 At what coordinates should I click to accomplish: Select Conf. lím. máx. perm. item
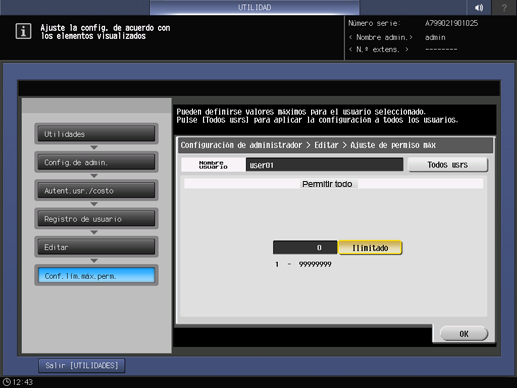[96, 276]
